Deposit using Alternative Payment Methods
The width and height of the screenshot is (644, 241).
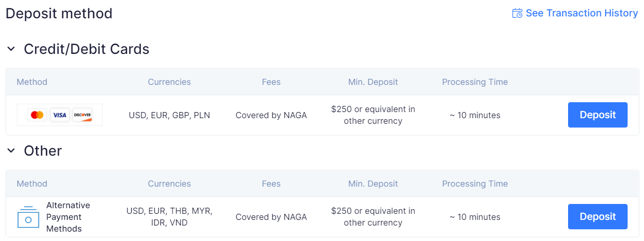[598, 217]
